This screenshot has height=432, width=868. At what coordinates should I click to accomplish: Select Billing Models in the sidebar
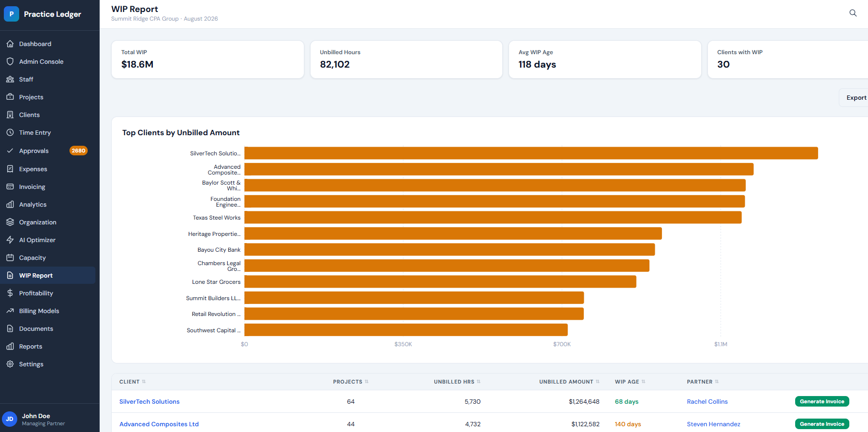(48, 311)
